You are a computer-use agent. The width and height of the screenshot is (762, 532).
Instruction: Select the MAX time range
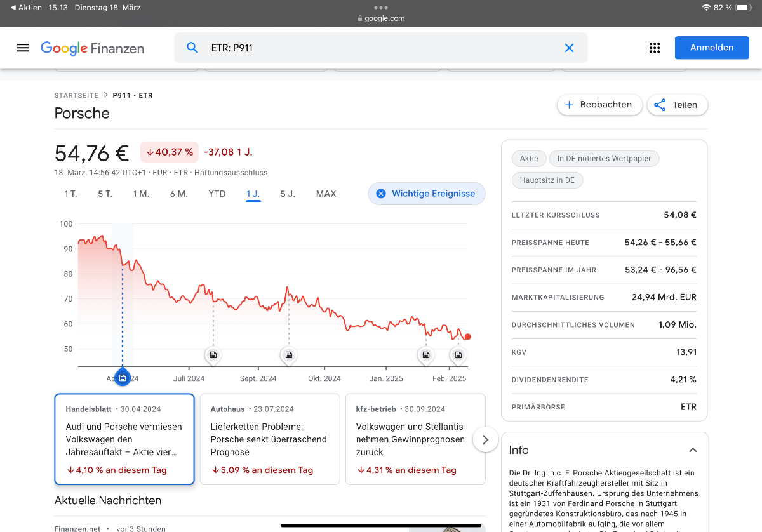326,194
